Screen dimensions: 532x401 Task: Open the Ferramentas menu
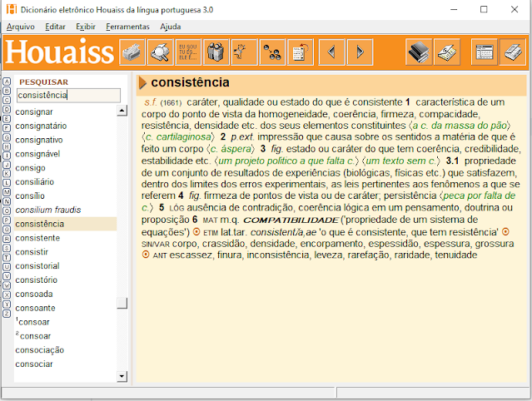pos(127,27)
